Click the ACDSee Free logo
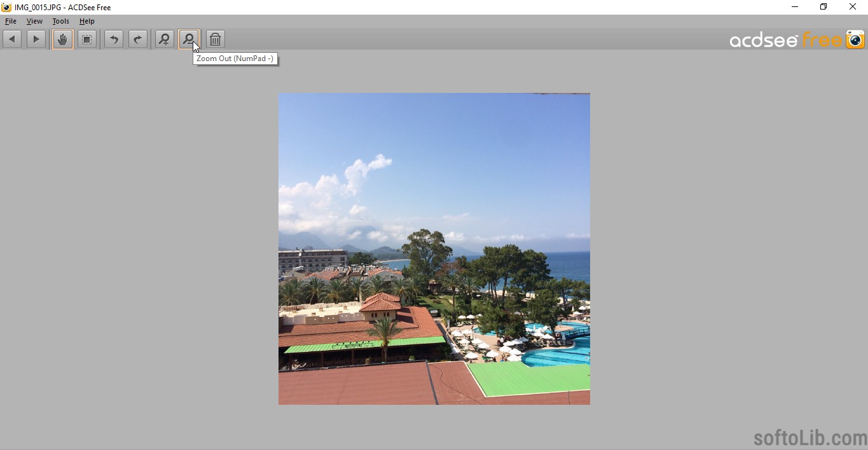The image size is (868, 450). [x=797, y=39]
